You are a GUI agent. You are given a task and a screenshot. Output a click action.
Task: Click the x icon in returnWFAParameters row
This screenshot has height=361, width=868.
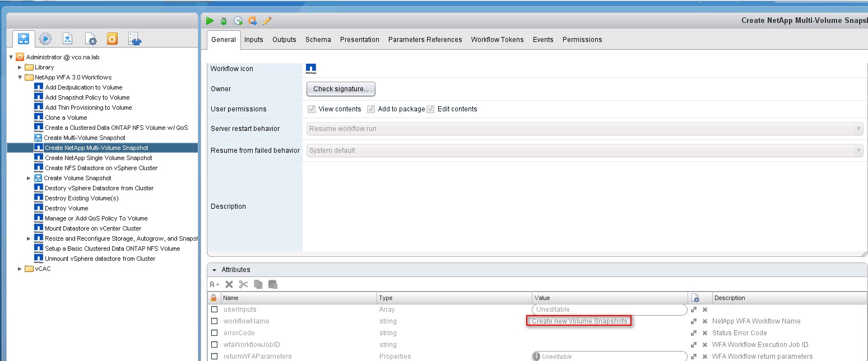pos(705,357)
